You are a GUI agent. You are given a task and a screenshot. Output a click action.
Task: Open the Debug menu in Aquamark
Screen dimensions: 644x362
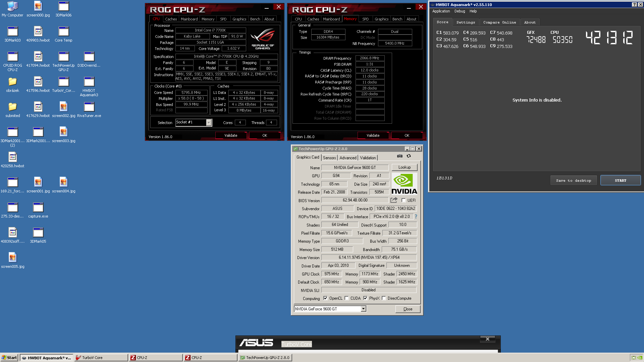click(x=460, y=11)
